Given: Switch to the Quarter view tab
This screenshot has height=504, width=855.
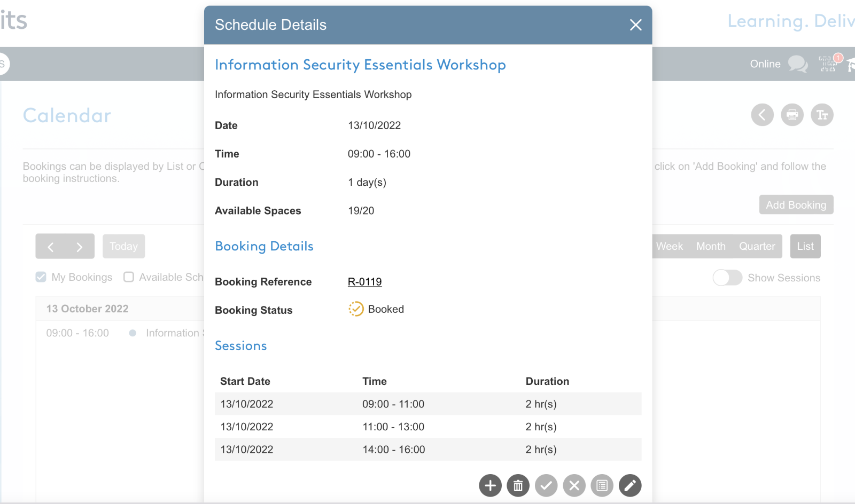Looking at the screenshot, I should click(757, 246).
